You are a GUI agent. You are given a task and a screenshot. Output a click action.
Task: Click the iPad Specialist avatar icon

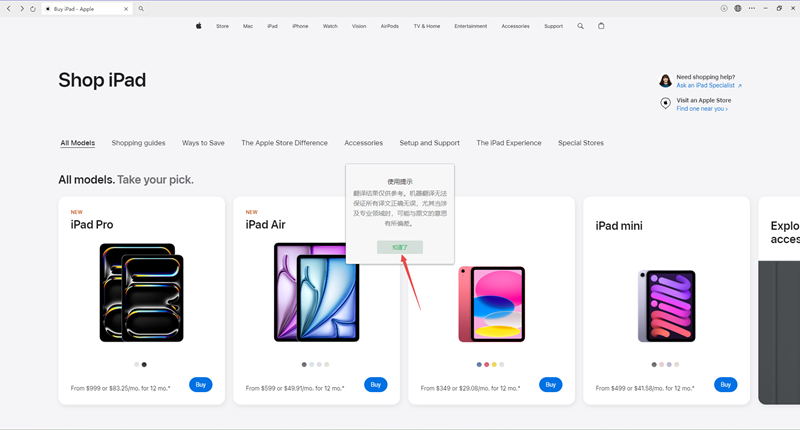pyautogui.click(x=665, y=81)
